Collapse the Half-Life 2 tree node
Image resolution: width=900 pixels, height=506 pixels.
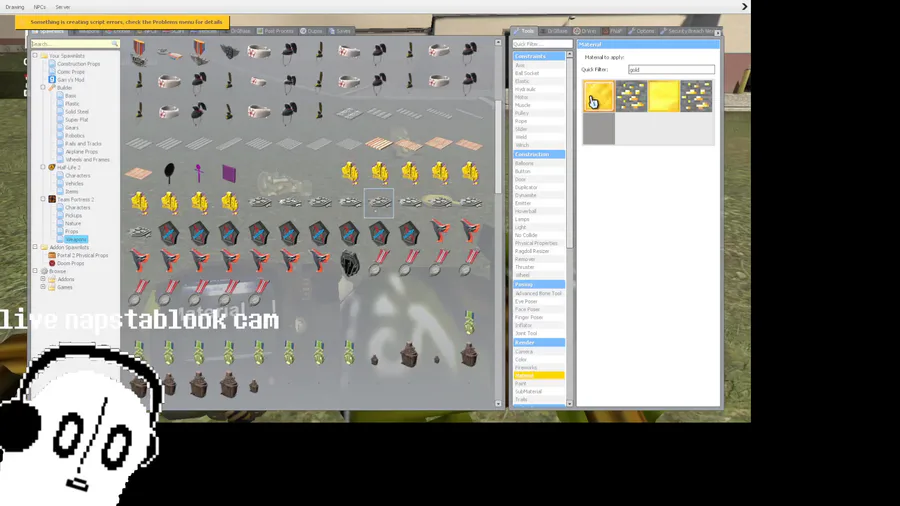(43, 168)
